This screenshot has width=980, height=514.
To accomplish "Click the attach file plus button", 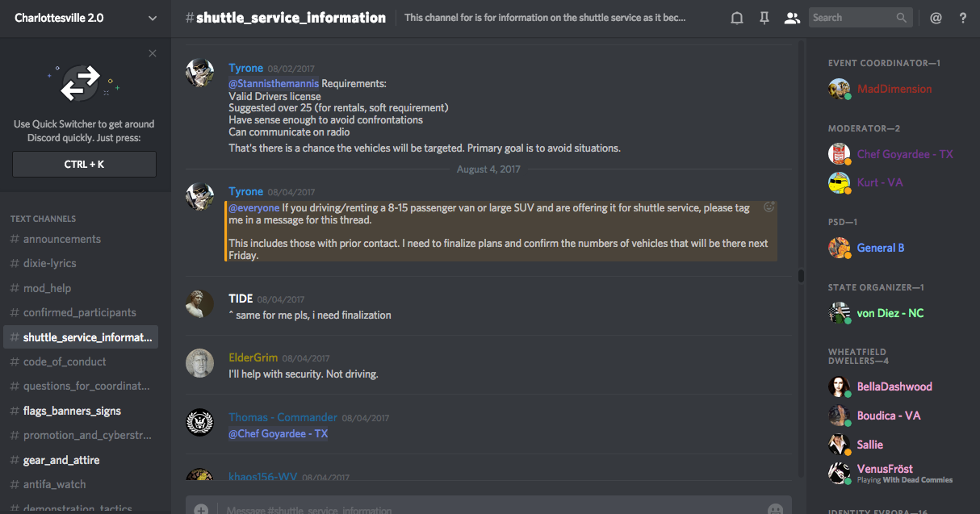I will (x=201, y=509).
